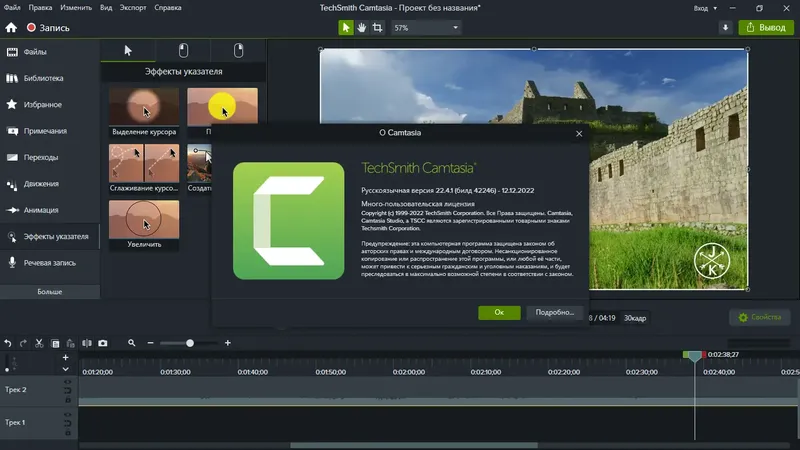The width and height of the screenshot is (800, 450).
Task: Open the Вход account dropdown
Action: tap(705, 8)
